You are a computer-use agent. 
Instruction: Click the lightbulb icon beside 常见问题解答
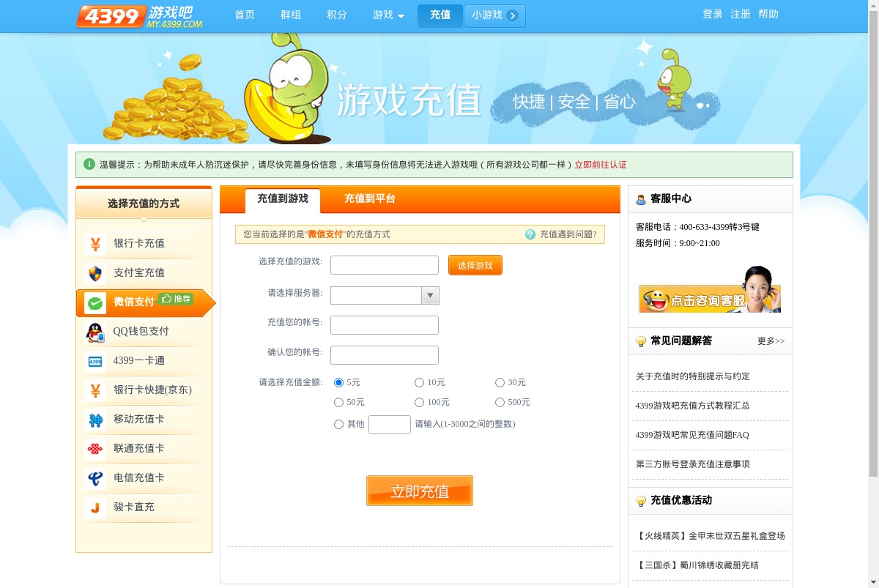641,341
